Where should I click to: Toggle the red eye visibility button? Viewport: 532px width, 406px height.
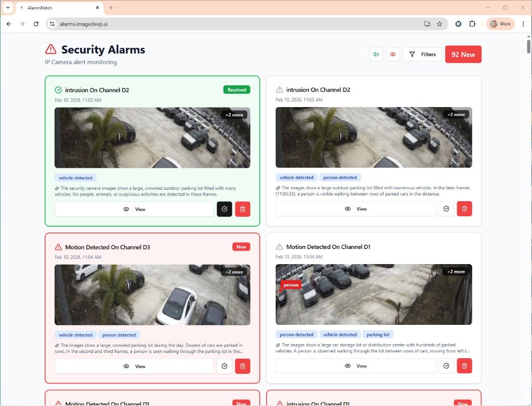[393, 54]
